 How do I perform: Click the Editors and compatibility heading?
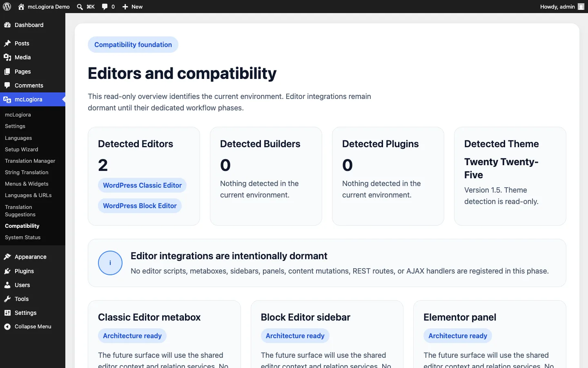click(182, 74)
